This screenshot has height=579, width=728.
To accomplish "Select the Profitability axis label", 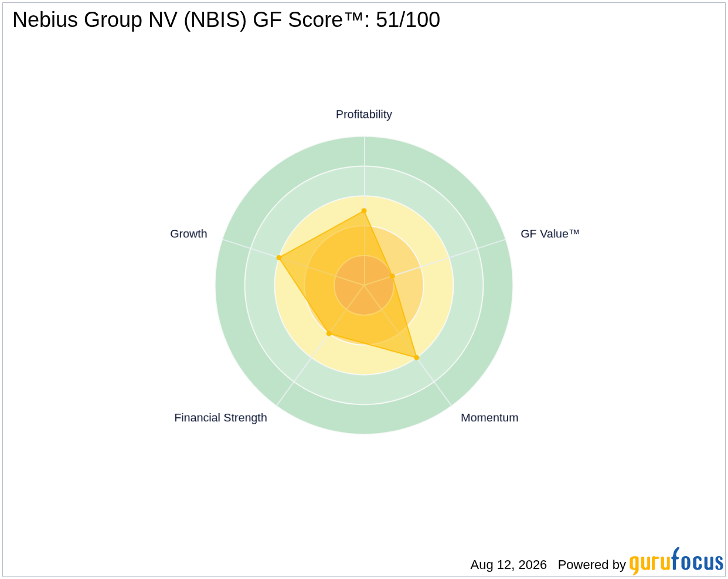I will (x=364, y=114).
